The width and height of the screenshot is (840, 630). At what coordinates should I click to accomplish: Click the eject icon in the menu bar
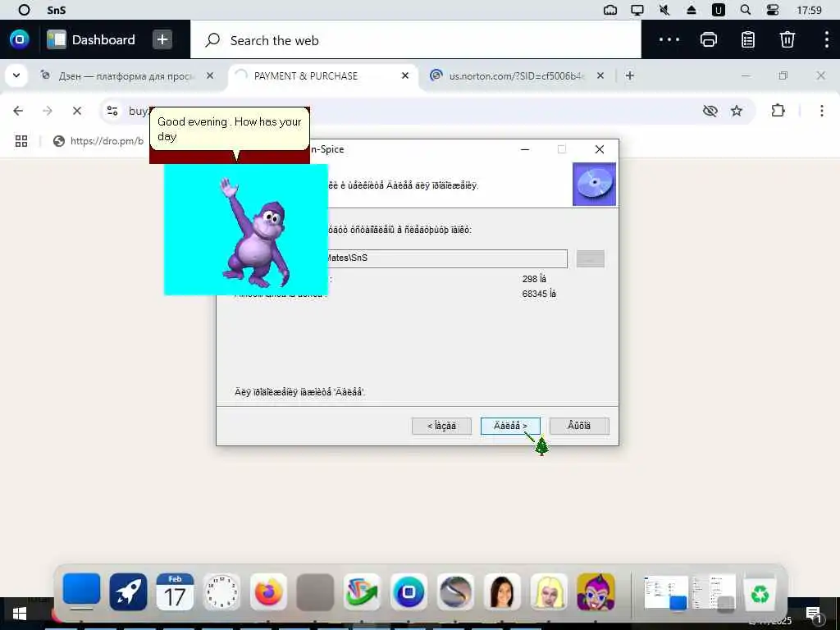point(691,10)
